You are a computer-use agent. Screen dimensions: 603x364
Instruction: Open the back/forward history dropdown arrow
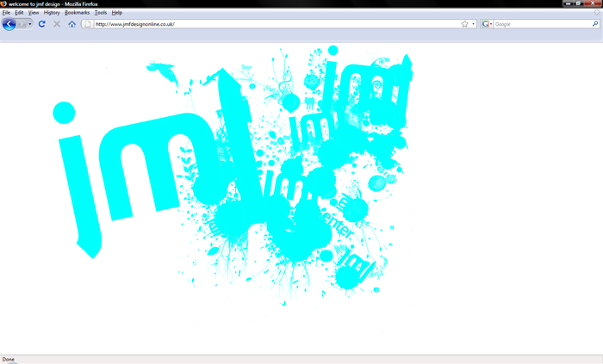[x=29, y=24]
